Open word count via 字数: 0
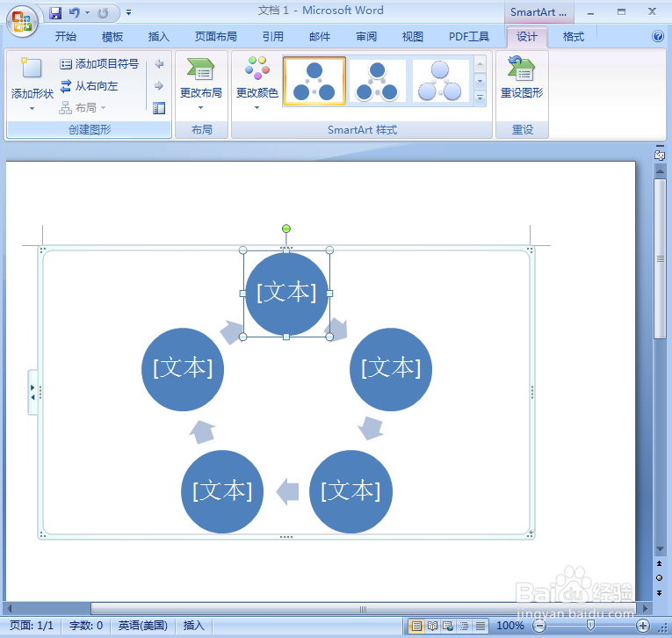This screenshot has width=672, height=638. pyautogui.click(x=86, y=626)
